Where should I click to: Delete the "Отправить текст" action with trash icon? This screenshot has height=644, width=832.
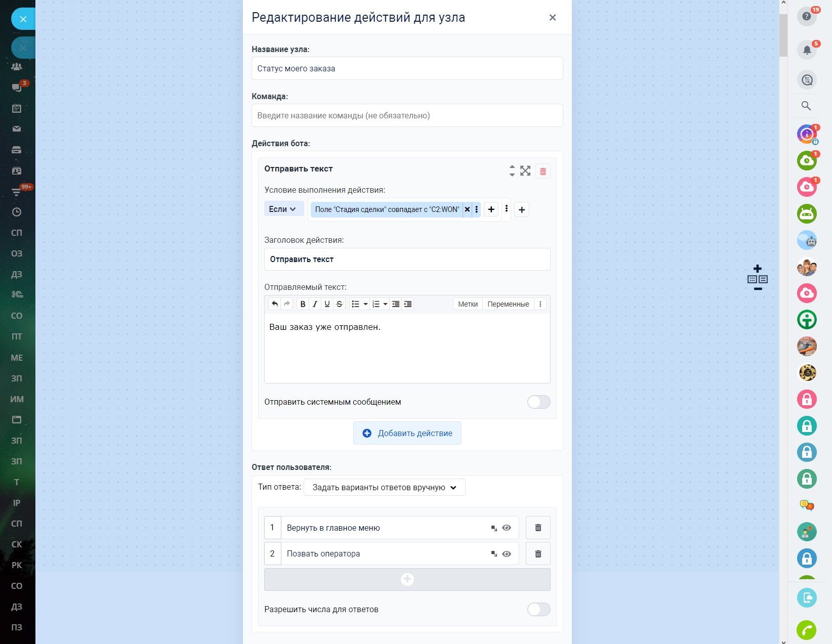point(543,171)
